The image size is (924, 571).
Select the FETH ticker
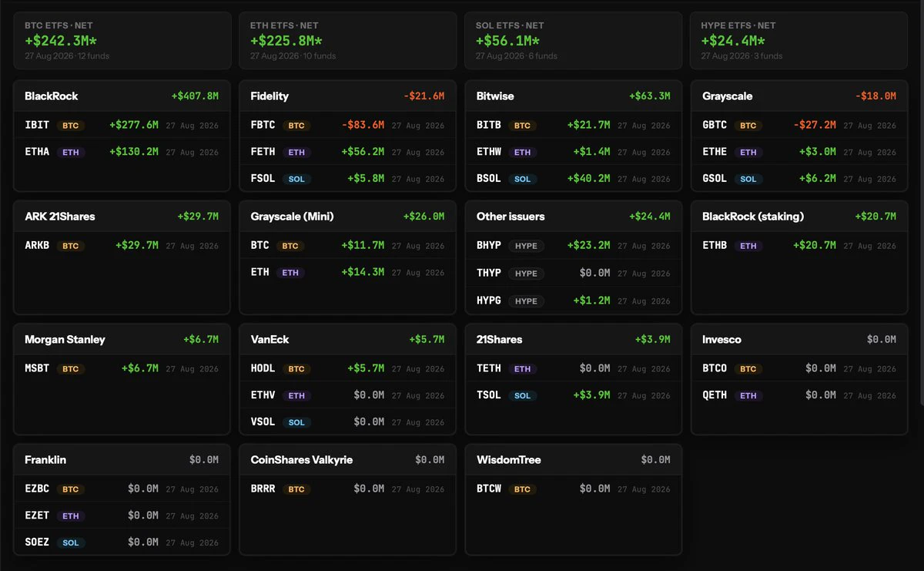pyautogui.click(x=263, y=152)
